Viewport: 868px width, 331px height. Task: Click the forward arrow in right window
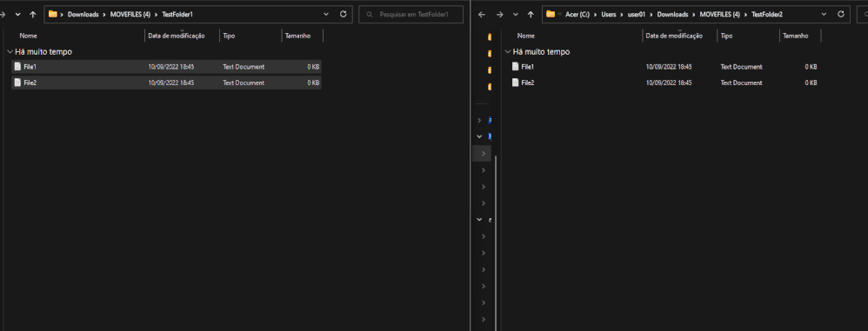click(x=499, y=15)
